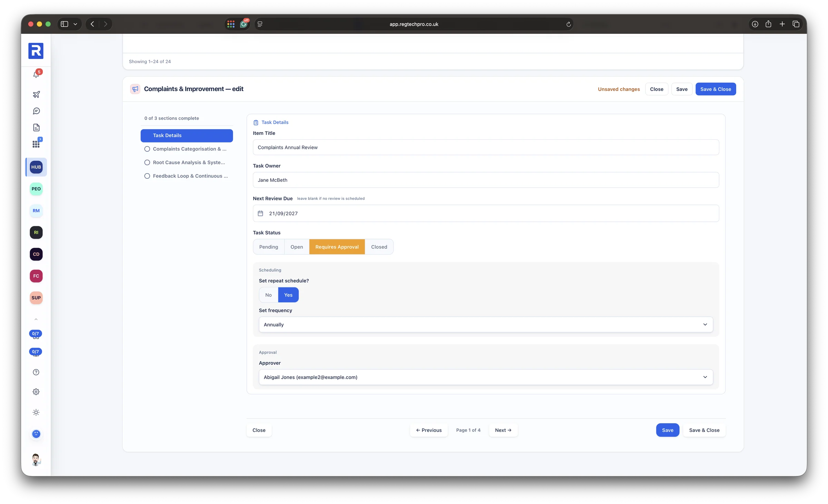Click the top Close button in header

(657, 89)
